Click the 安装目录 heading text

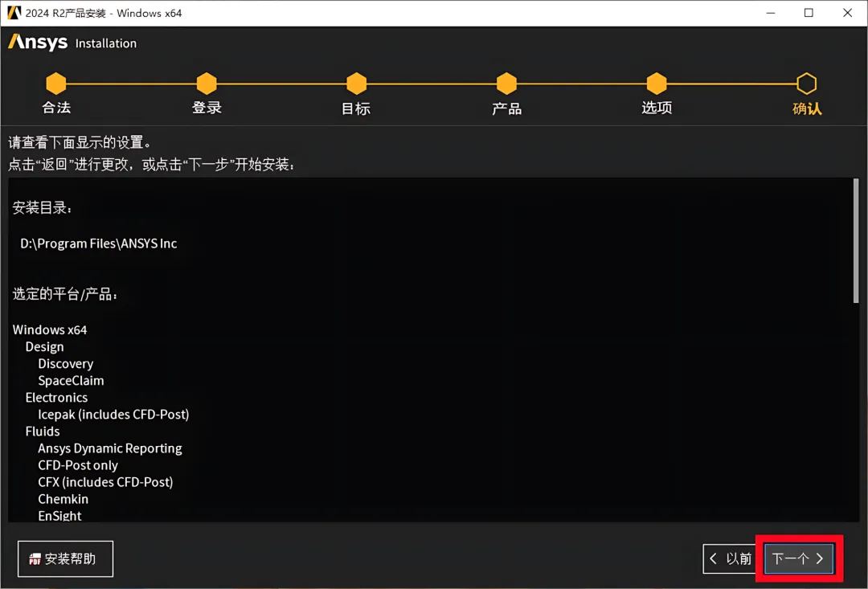click(42, 208)
